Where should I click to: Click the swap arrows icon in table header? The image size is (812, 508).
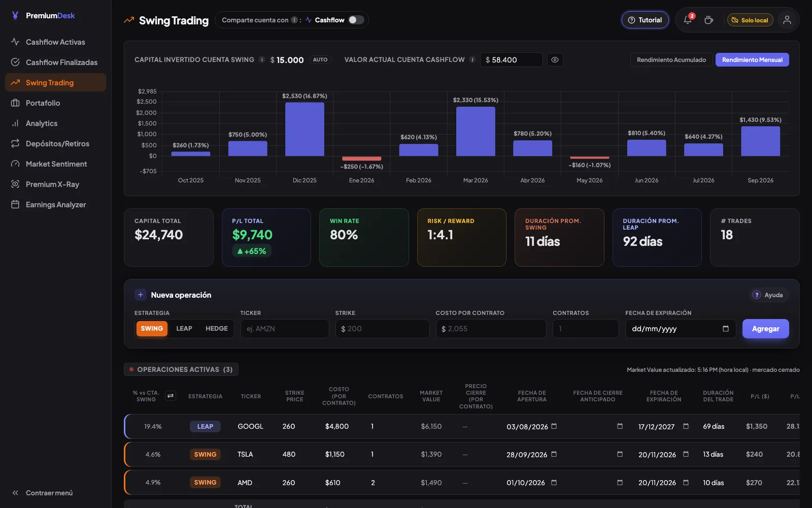click(171, 396)
